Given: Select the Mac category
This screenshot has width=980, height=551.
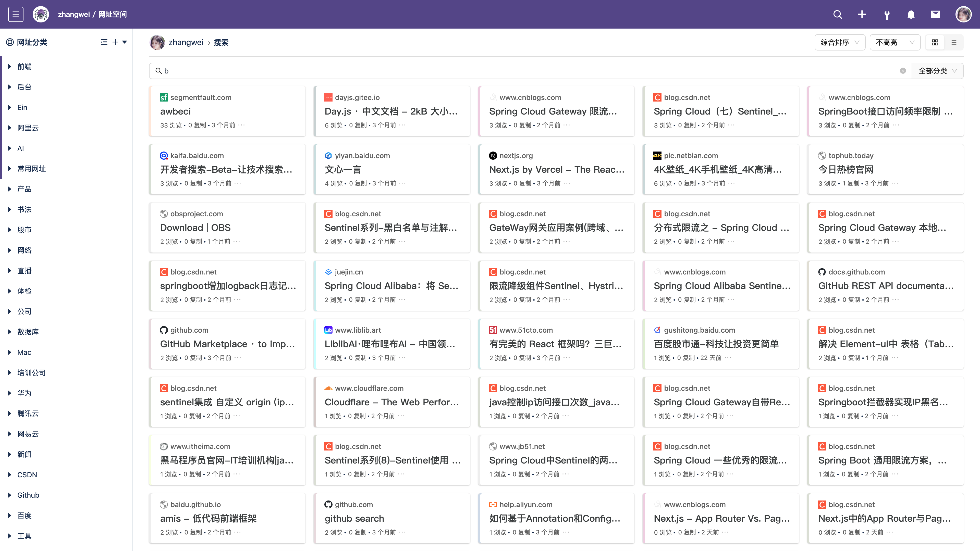Looking at the screenshot, I should point(24,352).
